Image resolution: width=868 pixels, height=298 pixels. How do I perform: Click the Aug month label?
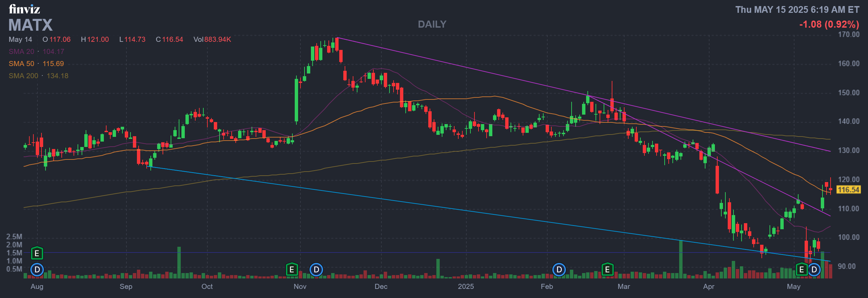pos(37,287)
